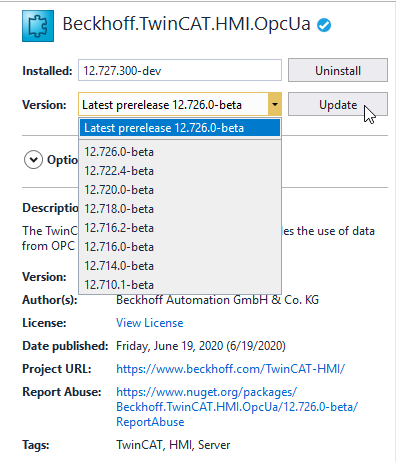Image resolution: width=396 pixels, height=462 pixels.
Task: Click the Report Abuse: label
Action: coord(62,392)
